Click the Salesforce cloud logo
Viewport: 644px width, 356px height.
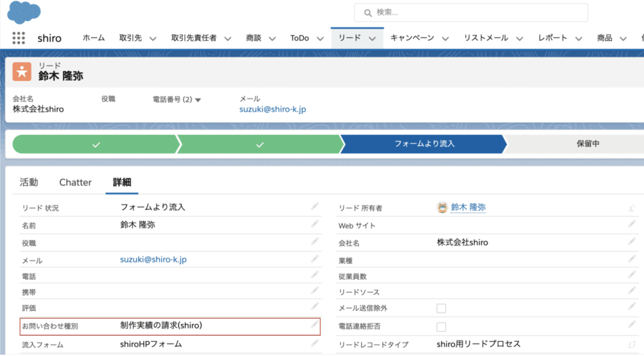point(24,12)
